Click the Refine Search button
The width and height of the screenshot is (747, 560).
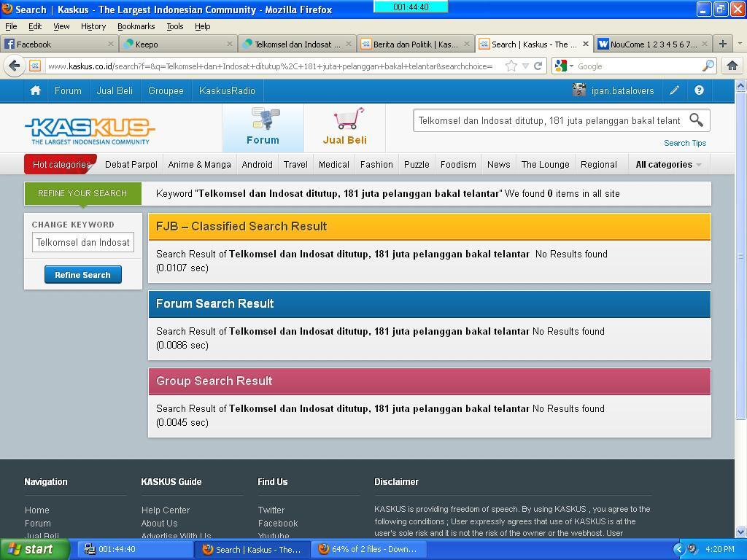click(x=83, y=275)
